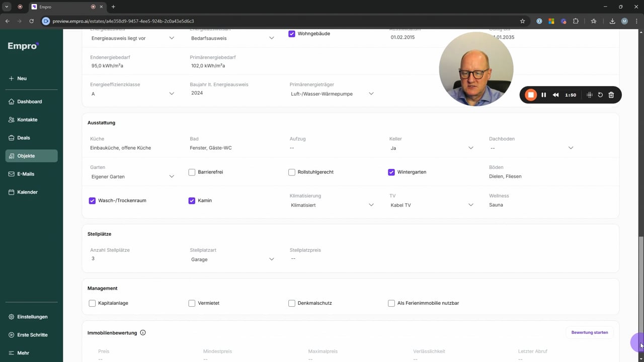Stop the screen recording
This screenshot has width=644, height=362.
[x=531, y=95]
